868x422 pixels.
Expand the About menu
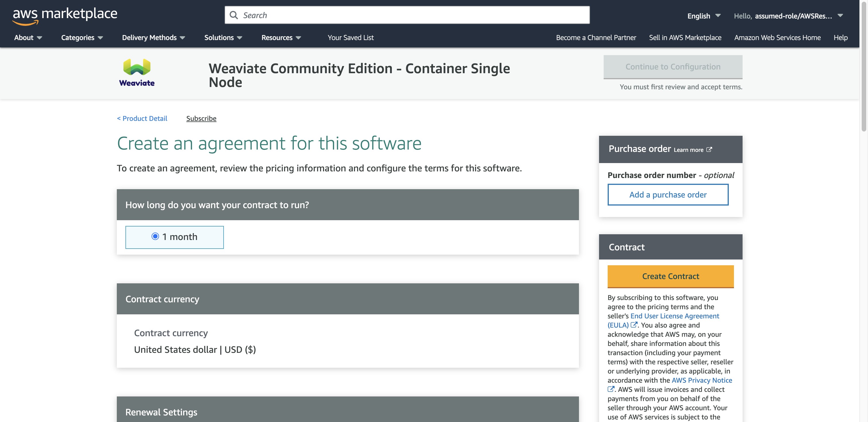(28, 38)
